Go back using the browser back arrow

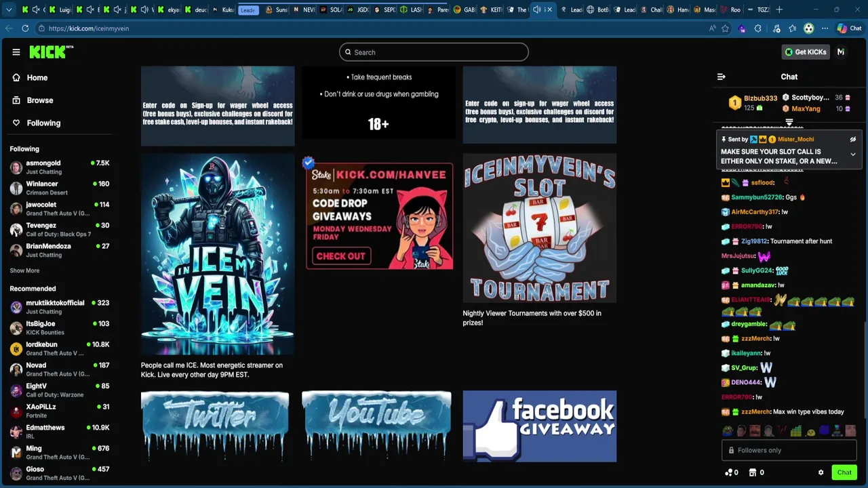click(x=9, y=28)
